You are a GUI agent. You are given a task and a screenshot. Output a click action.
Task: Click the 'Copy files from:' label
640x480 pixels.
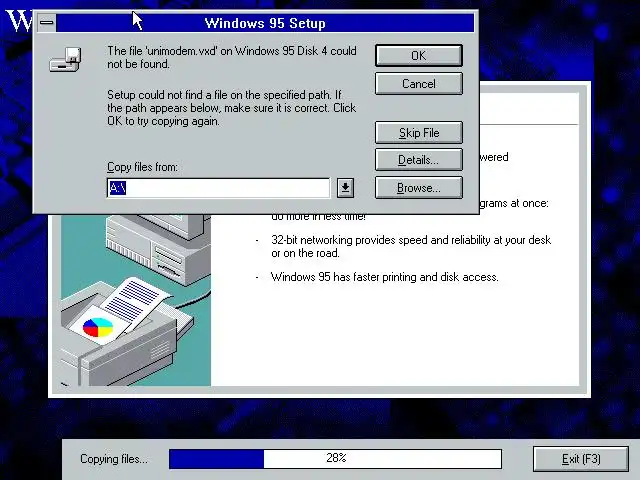(x=142, y=167)
